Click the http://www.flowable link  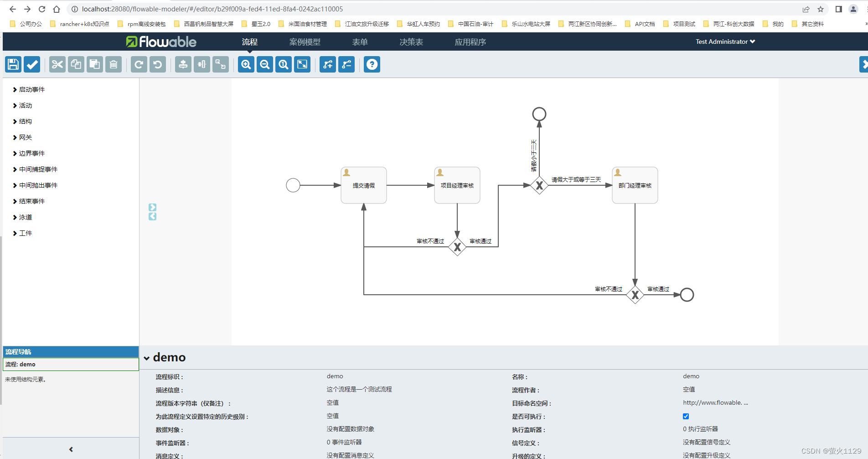(x=715, y=402)
